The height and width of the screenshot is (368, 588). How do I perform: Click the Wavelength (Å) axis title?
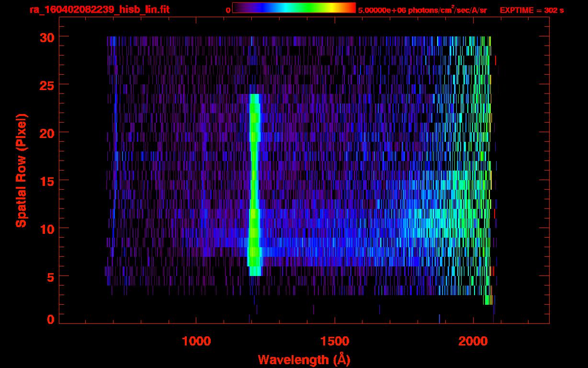[x=304, y=359]
